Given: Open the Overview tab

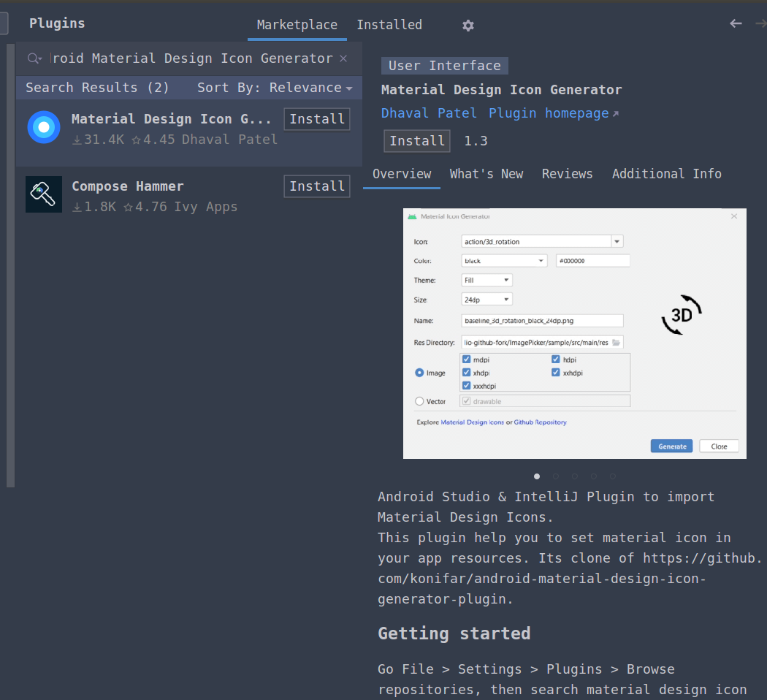Looking at the screenshot, I should point(402,174).
